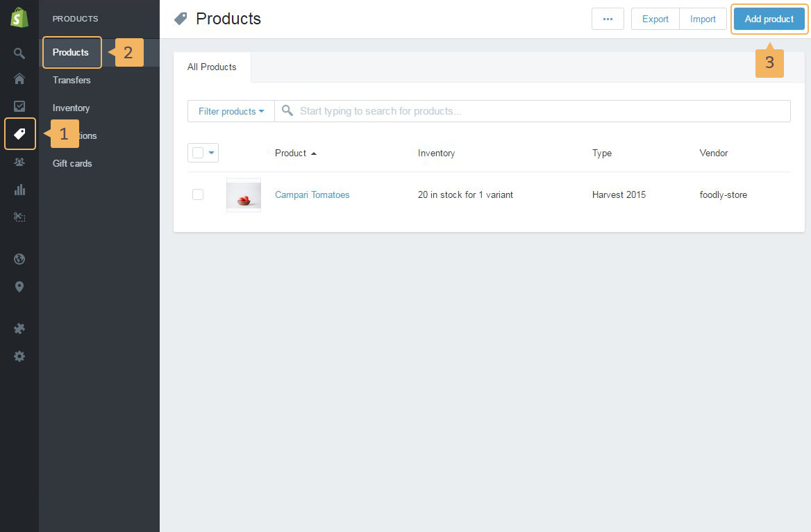Open Reports via bar chart icon
Image resolution: width=811 pixels, height=532 pixels.
pos(19,190)
